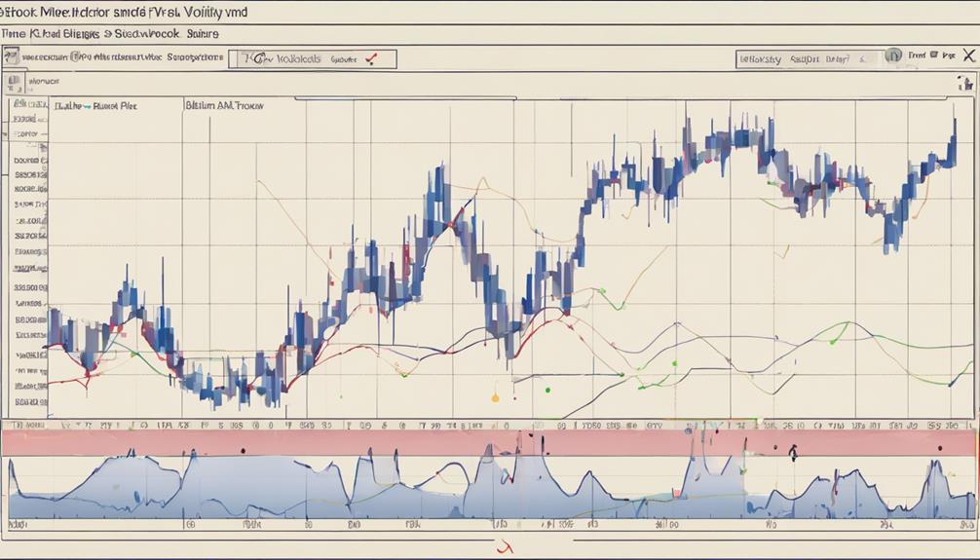Click the orange dot marker near the chart bottom

(496, 397)
